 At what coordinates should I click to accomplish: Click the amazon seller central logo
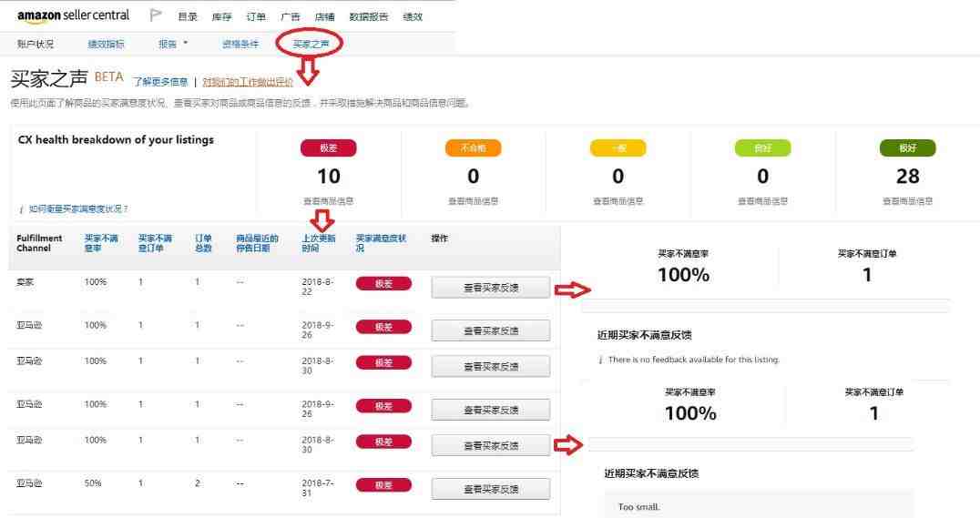[x=73, y=15]
